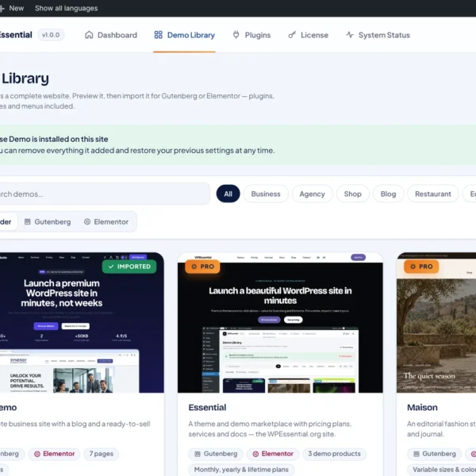
Task: Click Gutenberg icon in Maison card tag
Action: pos(416,454)
